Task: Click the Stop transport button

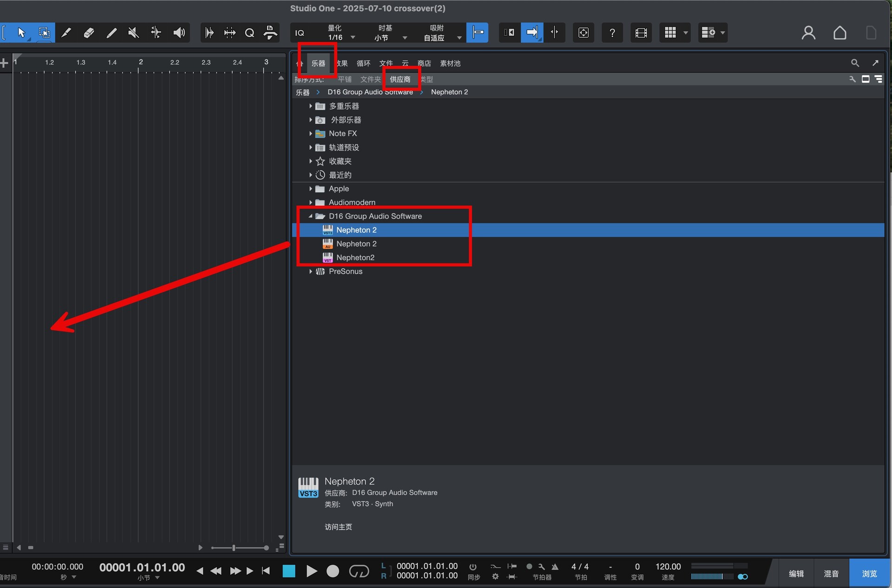Action: pyautogui.click(x=289, y=571)
